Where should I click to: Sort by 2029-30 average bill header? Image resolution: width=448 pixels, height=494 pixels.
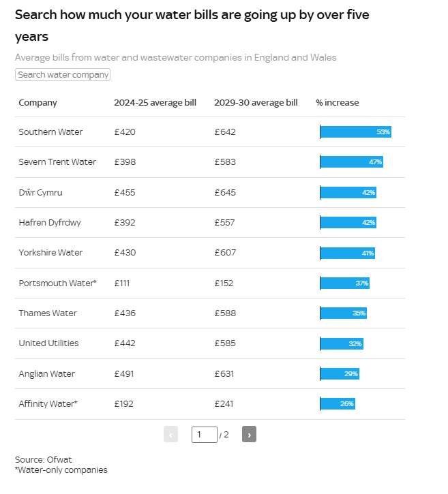(x=256, y=103)
